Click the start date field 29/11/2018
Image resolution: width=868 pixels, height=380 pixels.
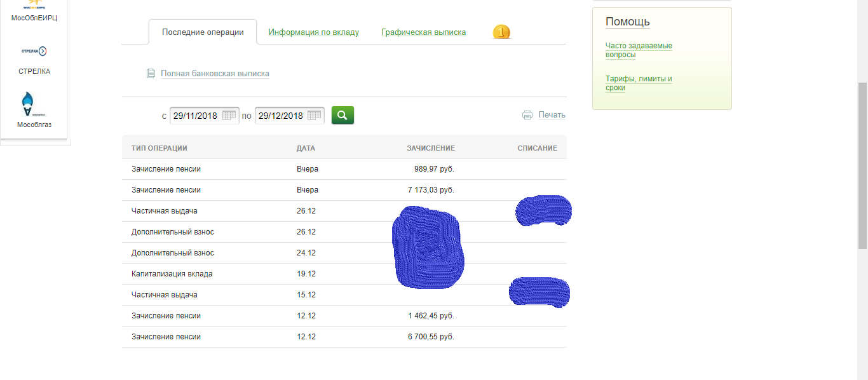(196, 116)
